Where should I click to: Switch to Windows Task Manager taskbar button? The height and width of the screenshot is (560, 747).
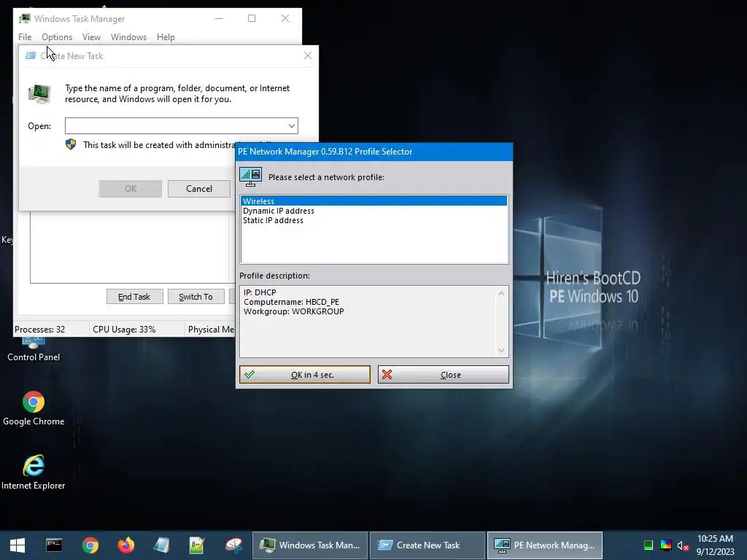(309, 545)
